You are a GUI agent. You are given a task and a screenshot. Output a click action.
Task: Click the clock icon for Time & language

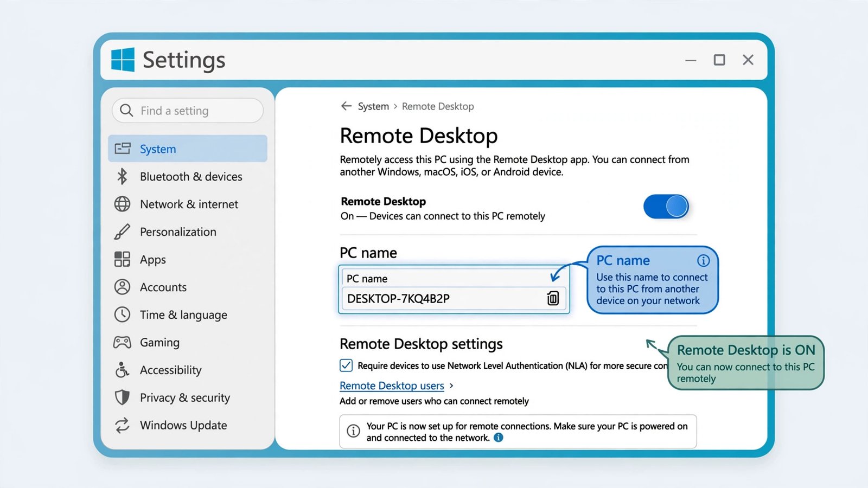click(122, 314)
